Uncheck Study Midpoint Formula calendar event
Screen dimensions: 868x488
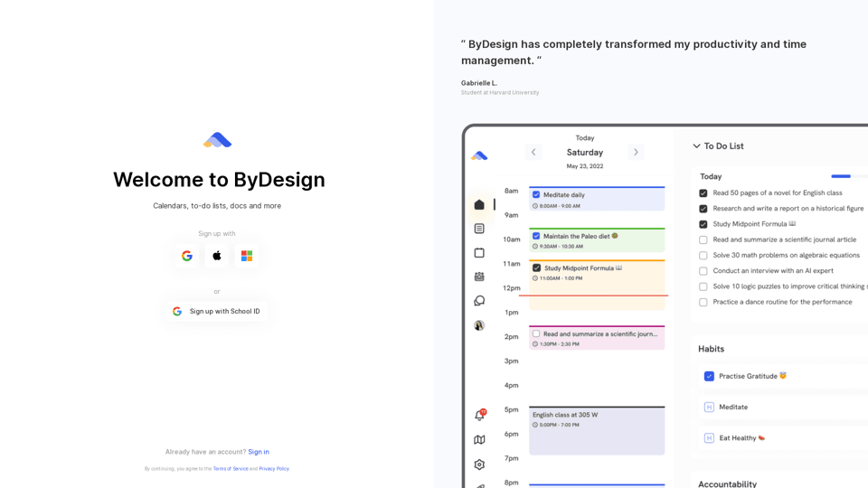pyautogui.click(x=536, y=268)
